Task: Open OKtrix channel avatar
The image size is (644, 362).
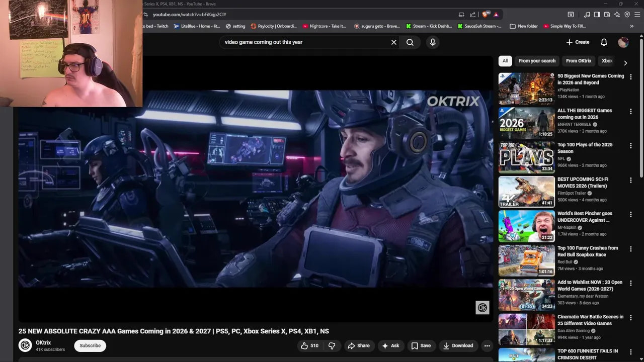Action: 25,345
